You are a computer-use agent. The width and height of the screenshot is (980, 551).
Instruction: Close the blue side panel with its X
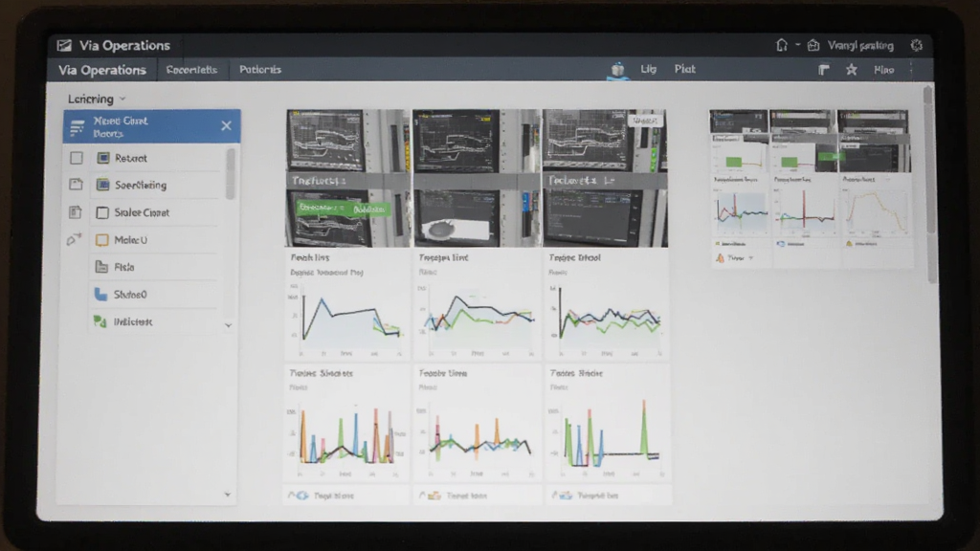226,126
